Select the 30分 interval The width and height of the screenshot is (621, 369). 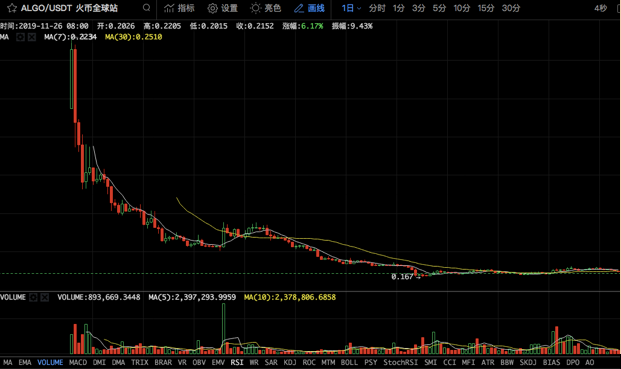(x=511, y=8)
